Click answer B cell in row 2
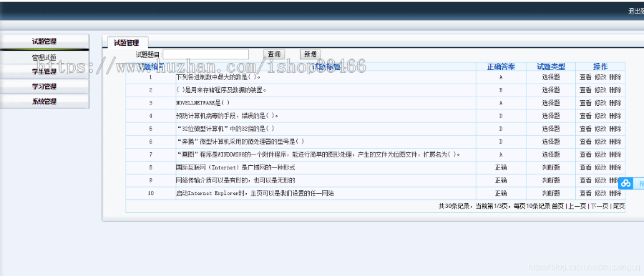Viewport: 644px width, 276px height. pyautogui.click(x=501, y=90)
